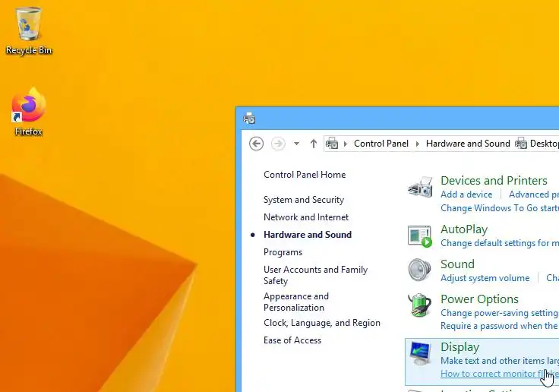Open Programs category in sidebar

(283, 252)
